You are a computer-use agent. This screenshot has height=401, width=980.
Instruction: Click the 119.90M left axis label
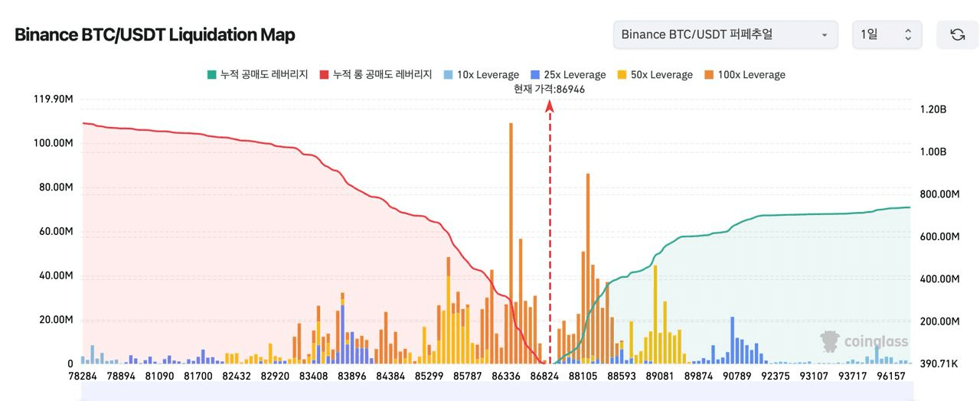point(52,99)
